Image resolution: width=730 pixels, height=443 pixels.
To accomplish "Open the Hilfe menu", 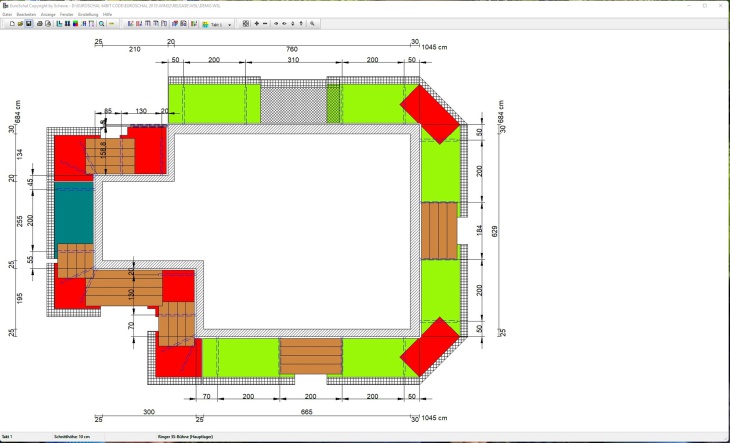I will point(107,14).
